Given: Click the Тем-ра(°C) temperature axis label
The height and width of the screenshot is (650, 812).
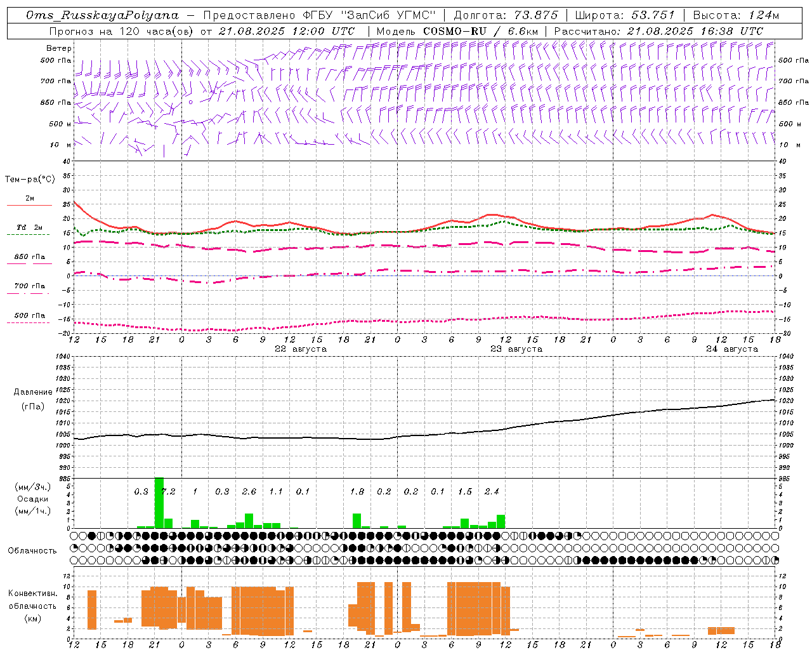Looking at the screenshot, I should [x=30, y=180].
